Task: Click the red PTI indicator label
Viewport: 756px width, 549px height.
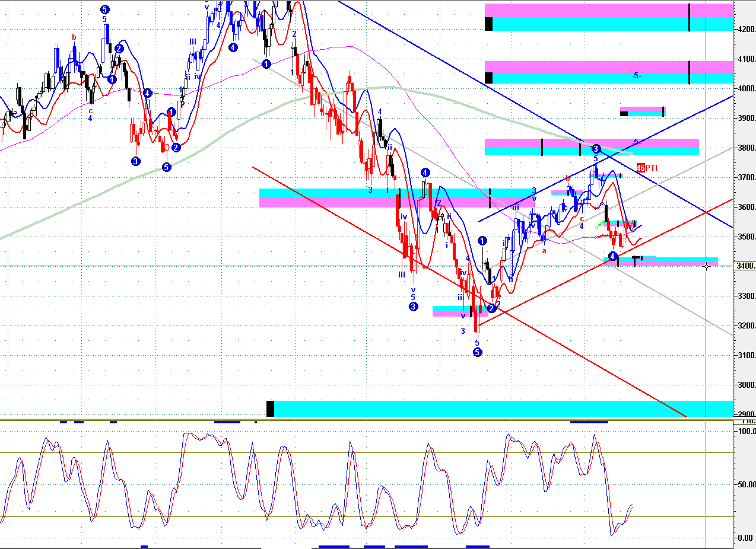Action: [646, 168]
